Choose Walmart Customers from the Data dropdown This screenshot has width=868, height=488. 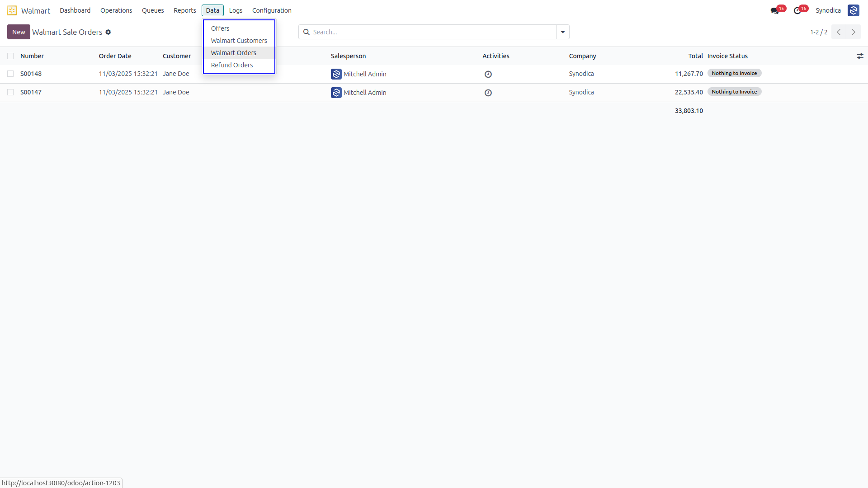tap(239, 41)
